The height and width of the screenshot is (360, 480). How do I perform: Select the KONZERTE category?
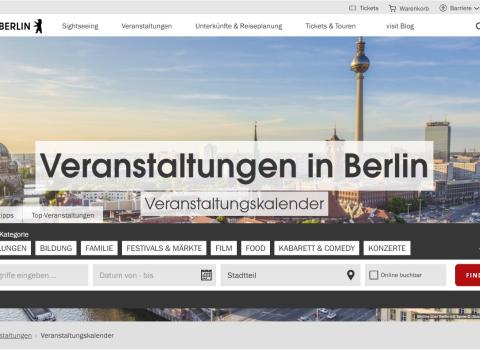(x=387, y=248)
